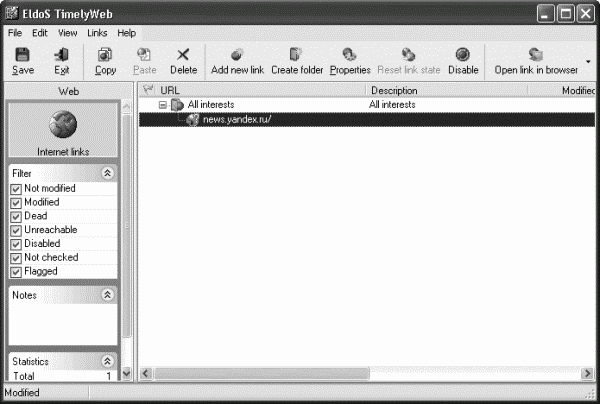Uncheck the Not modified filter
Image resolution: width=600 pixels, height=404 pixels.
coord(16,189)
